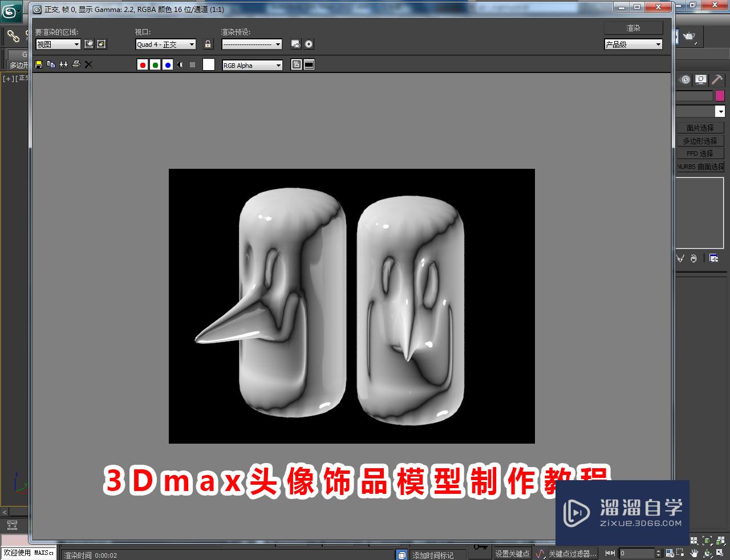Image resolution: width=730 pixels, height=560 pixels.
Task: Toggle the UI frame display icon
Action: (x=309, y=64)
